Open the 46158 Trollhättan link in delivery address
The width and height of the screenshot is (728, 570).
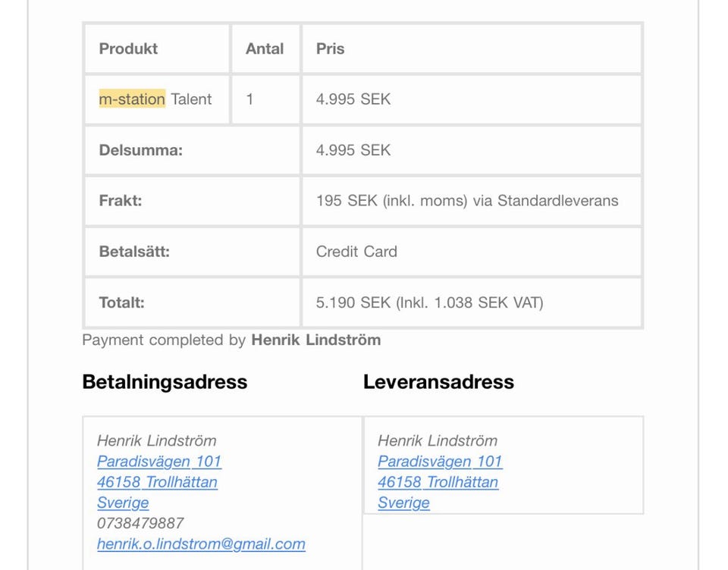pos(438,482)
